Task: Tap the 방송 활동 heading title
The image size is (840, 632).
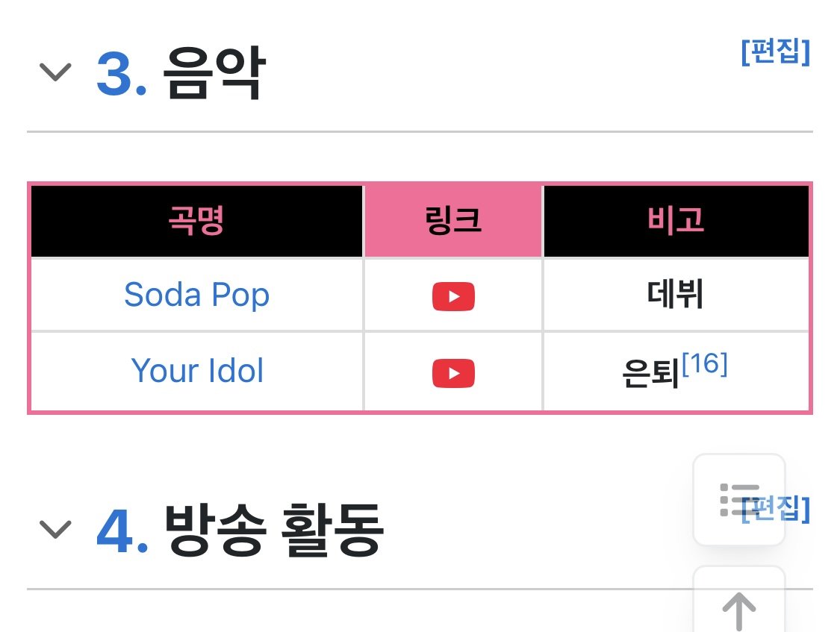Action: pos(274,530)
